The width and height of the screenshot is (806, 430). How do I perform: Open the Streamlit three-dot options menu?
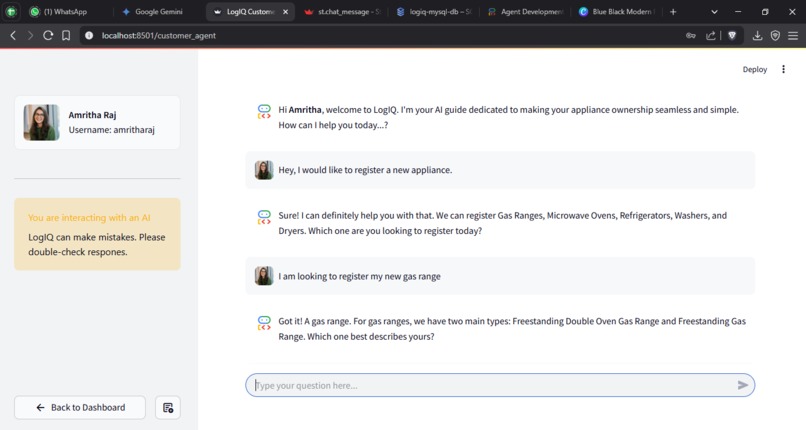pos(783,69)
